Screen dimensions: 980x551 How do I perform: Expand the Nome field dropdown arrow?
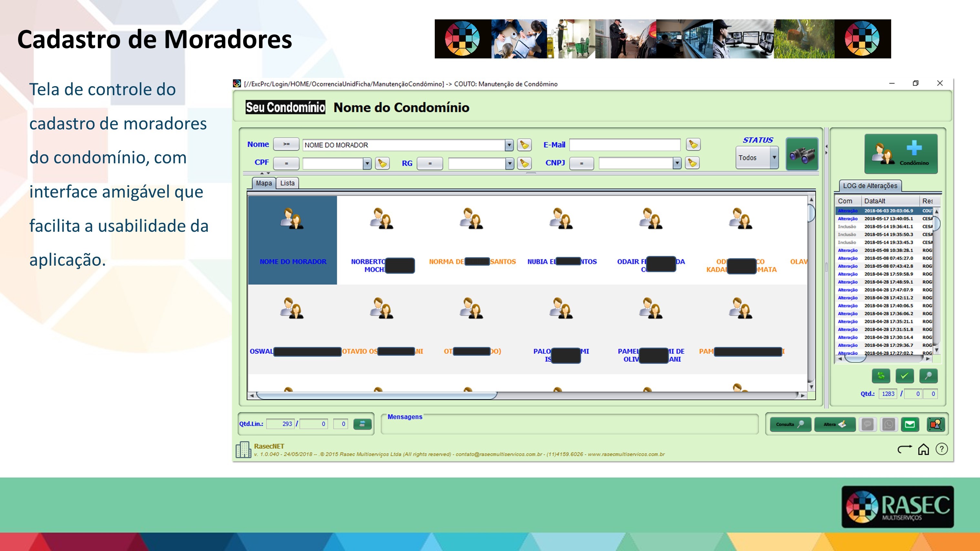(x=509, y=145)
